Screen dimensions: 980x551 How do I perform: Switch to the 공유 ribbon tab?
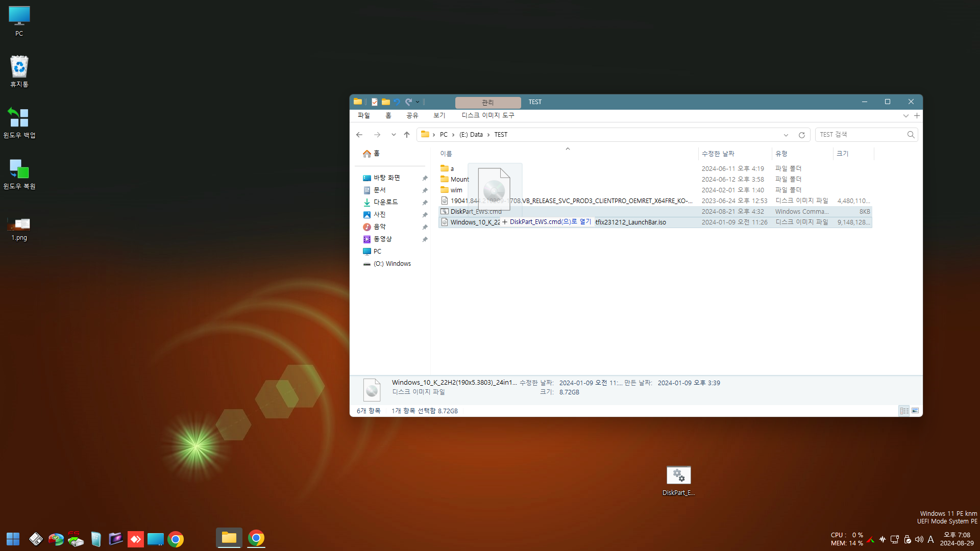coord(412,116)
